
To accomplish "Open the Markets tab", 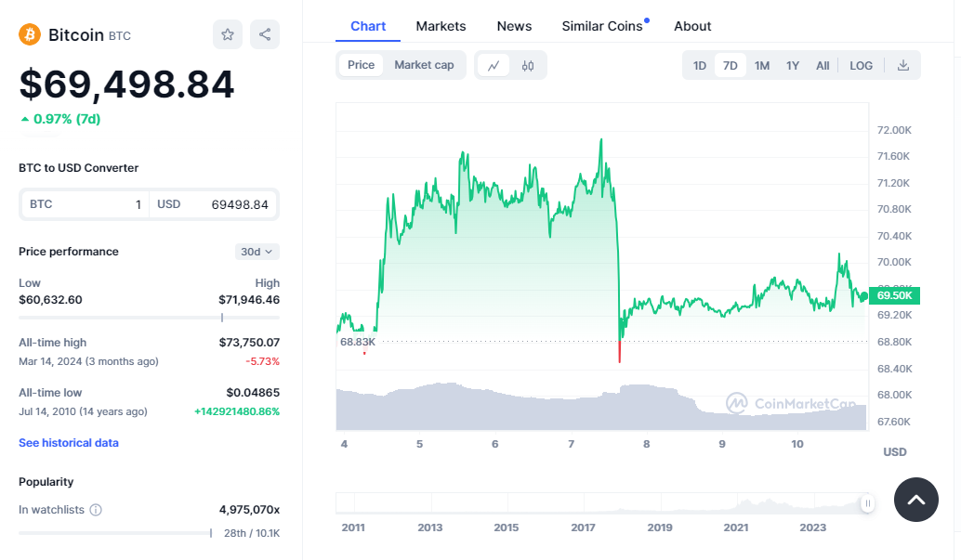I will [441, 26].
